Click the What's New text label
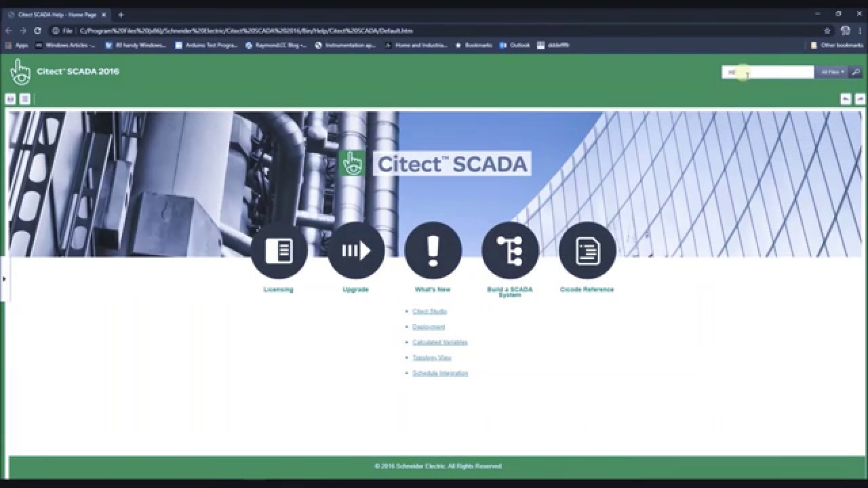868x488 pixels. point(433,289)
